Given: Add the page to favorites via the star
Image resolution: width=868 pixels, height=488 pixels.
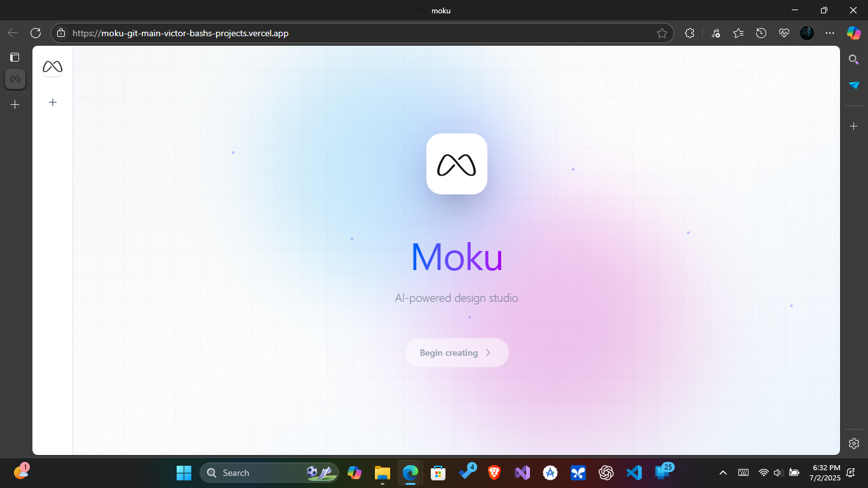Looking at the screenshot, I should (662, 33).
